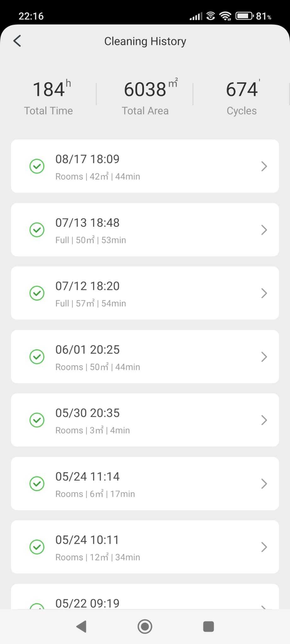Tap the Android home circle button

coord(145,626)
